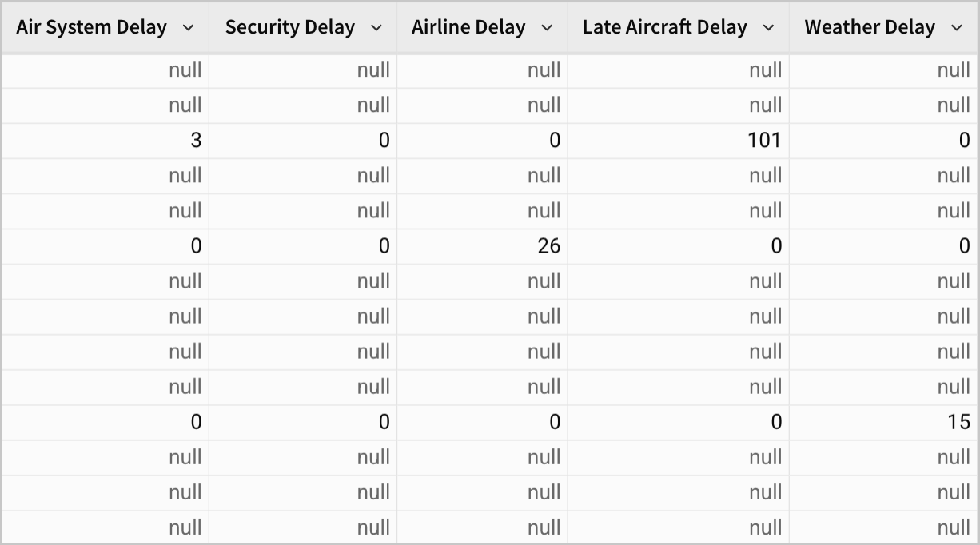Expand the Airline Delay column menu
980x545 pixels.
548,28
